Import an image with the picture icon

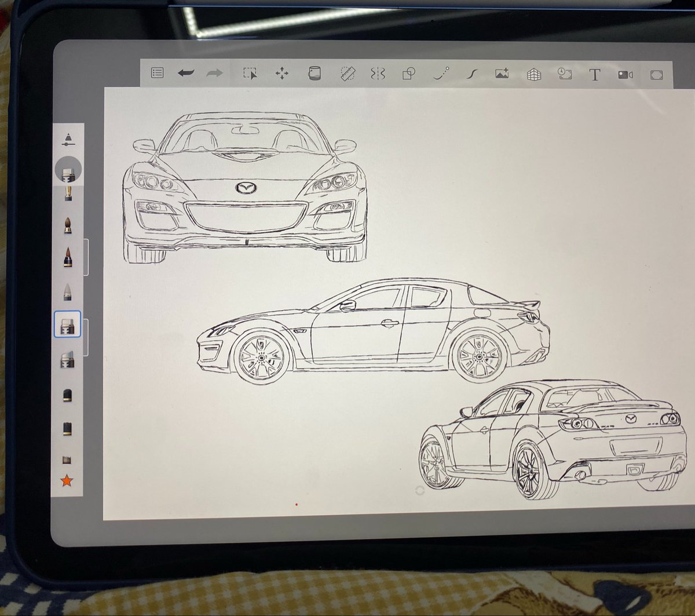(502, 74)
